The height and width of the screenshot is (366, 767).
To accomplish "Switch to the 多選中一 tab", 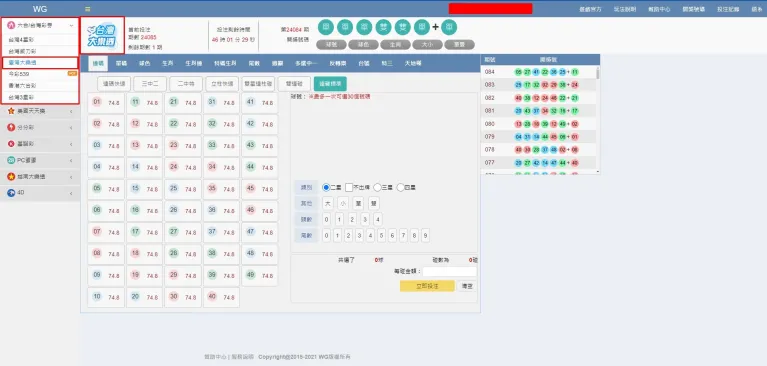I will (x=306, y=63).
